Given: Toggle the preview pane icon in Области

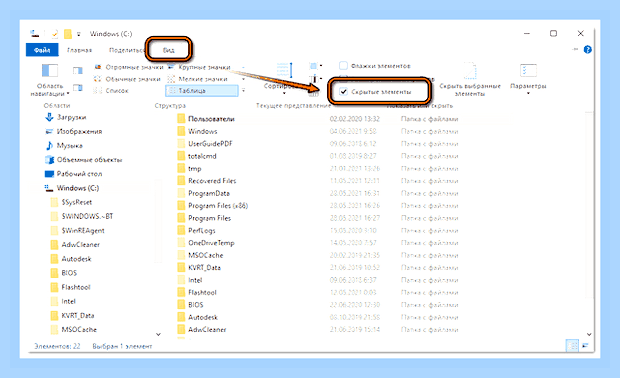Looking at the screenshot, I should pyautogui.click(x=78, y=71).
